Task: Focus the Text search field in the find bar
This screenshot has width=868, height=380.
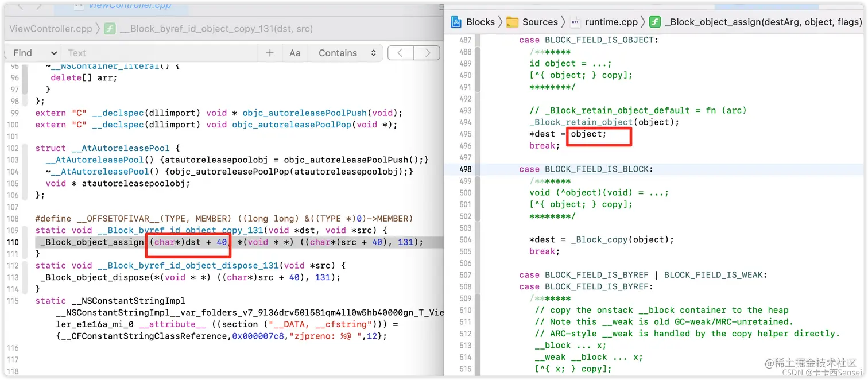Action: tap(159, 53)
